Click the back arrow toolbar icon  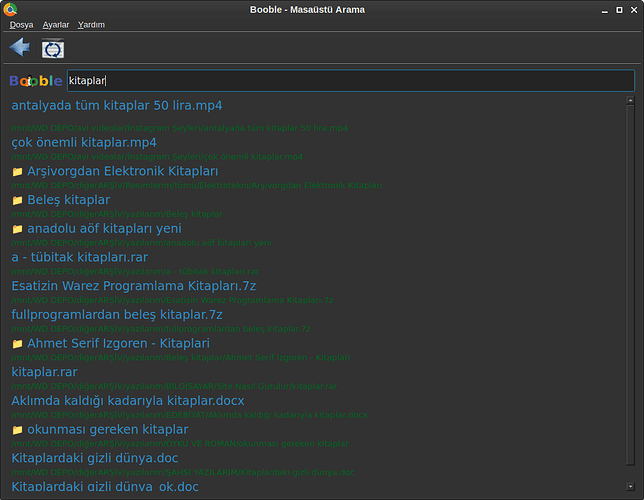[19, 47]
